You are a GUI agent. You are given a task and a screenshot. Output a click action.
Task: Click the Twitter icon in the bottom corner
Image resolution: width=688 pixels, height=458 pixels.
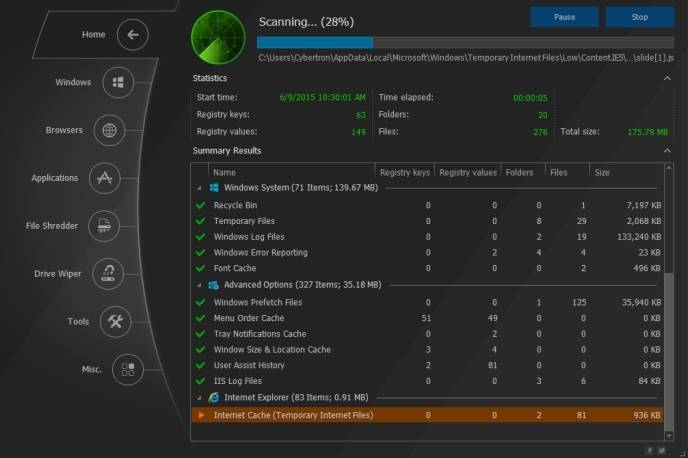662,451
